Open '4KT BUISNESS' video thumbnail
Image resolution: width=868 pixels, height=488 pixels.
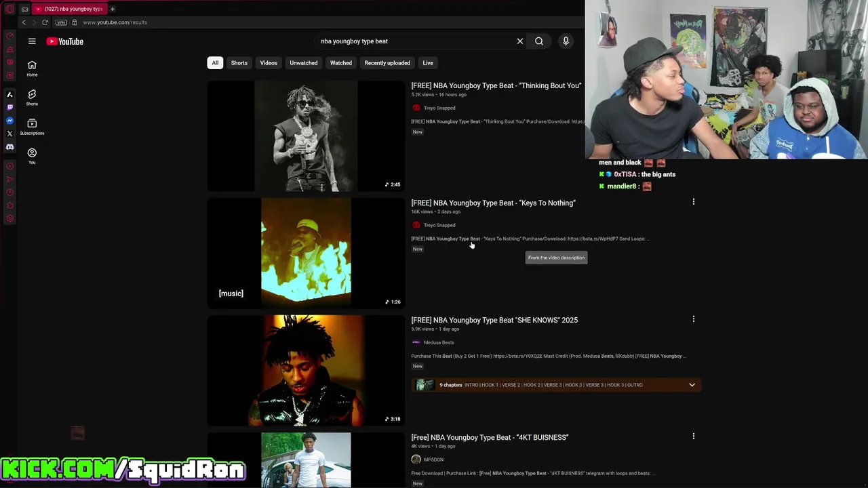(306, 460)
